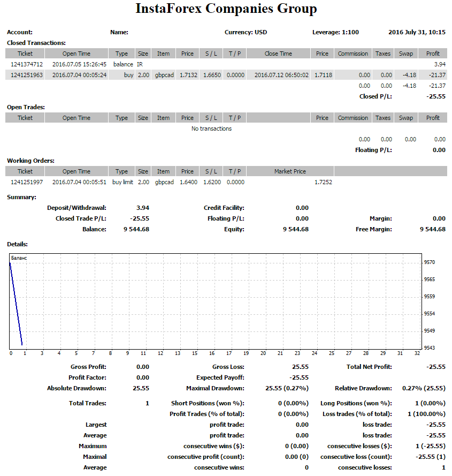Select the report date "2016 July 31, 10:15"
452x476 pixels.
point(417,32)
